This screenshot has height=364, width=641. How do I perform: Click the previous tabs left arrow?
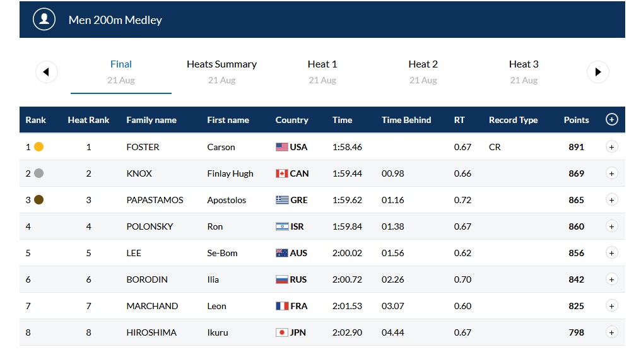pyautogui.click(x=46, y=72)
